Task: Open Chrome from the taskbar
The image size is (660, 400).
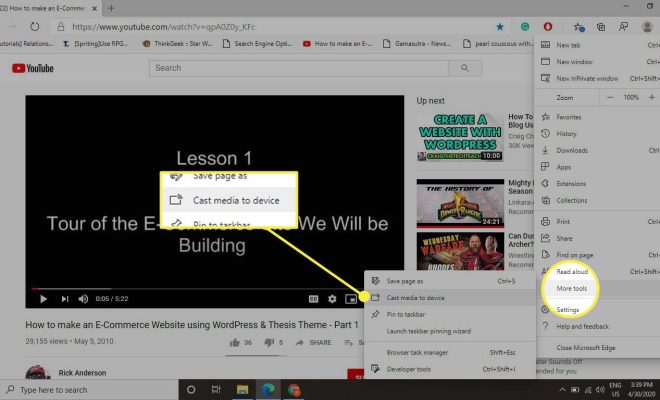Action: click(x=294, y=389)
